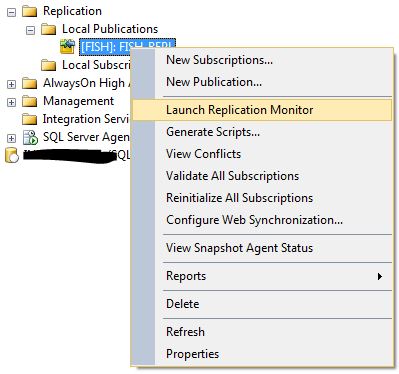This screenshot has height=374, width=399.
Task: Select the SQL Server Agent label
Action: [x=86, y=137]
